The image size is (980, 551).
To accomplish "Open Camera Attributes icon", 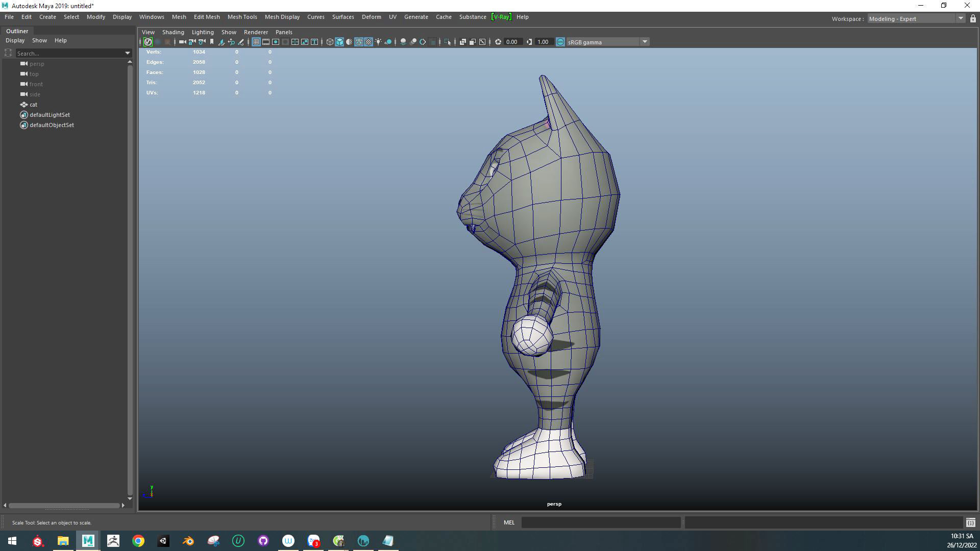I will (x=202, y=42).
